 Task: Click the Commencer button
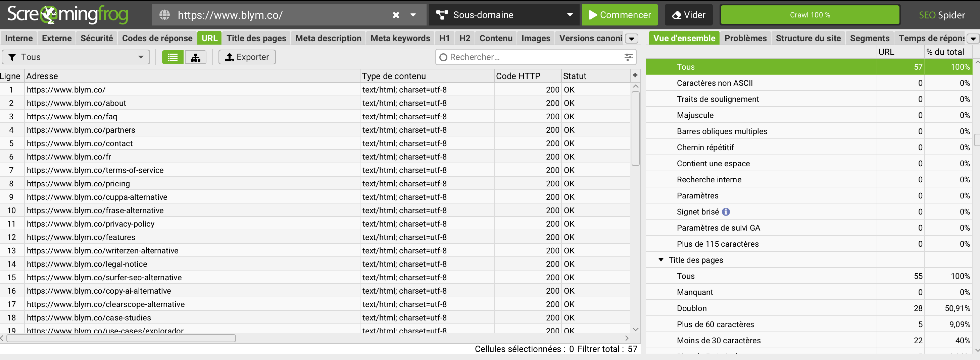619,15
